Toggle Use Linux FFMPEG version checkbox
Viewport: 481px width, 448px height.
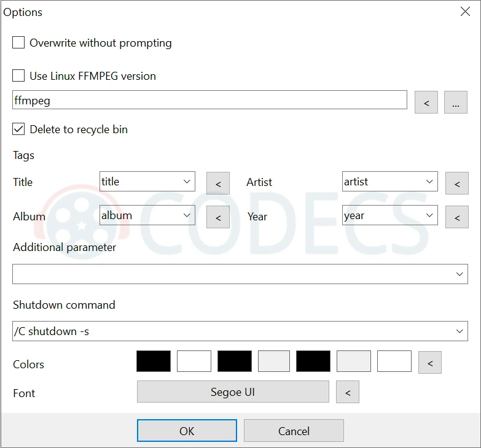pos(19,76)
